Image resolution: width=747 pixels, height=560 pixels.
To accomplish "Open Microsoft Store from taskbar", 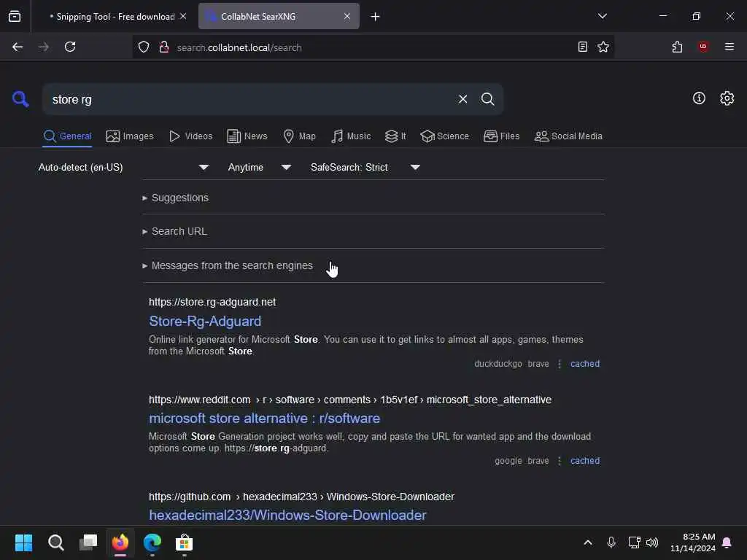I will coord(184,542).
